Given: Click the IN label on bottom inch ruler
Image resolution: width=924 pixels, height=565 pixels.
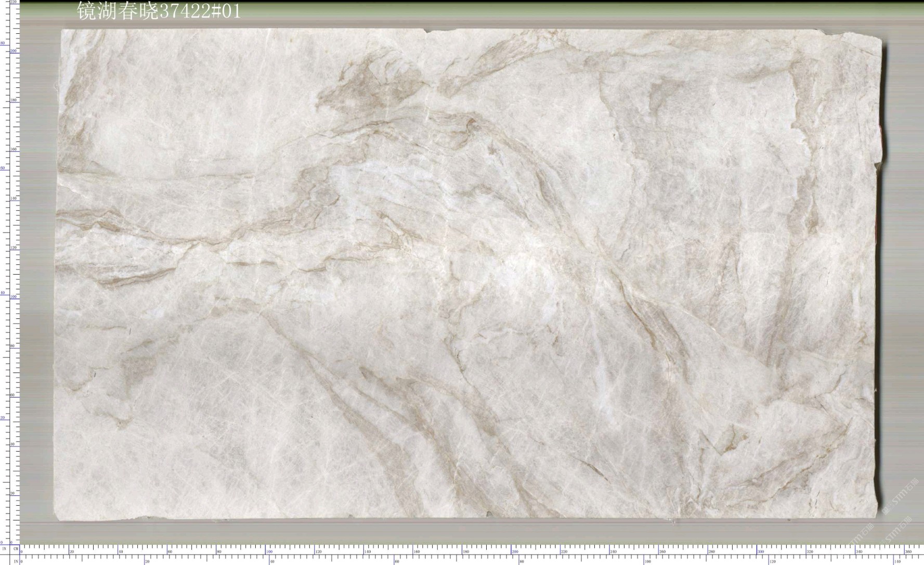Looking at the screenshot, I should click(16, 561).
